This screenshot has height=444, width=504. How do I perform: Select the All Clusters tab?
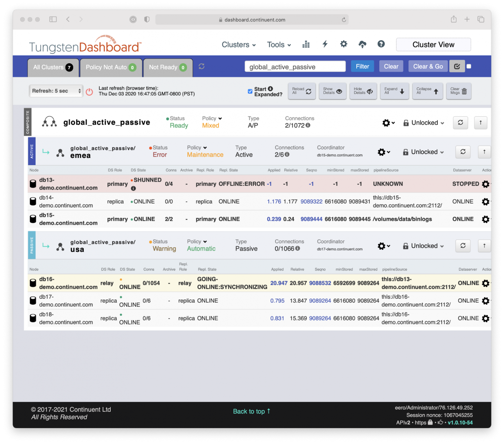click(x=53, y=67)
